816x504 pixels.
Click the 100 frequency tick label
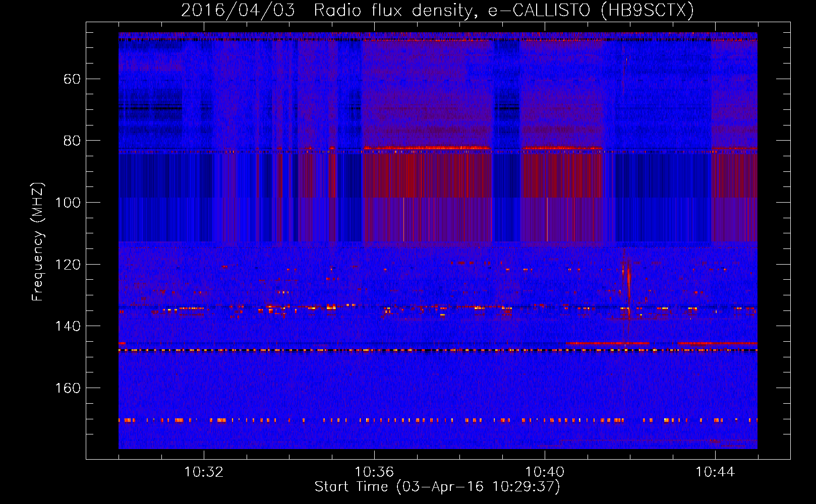tap(68, 203)
